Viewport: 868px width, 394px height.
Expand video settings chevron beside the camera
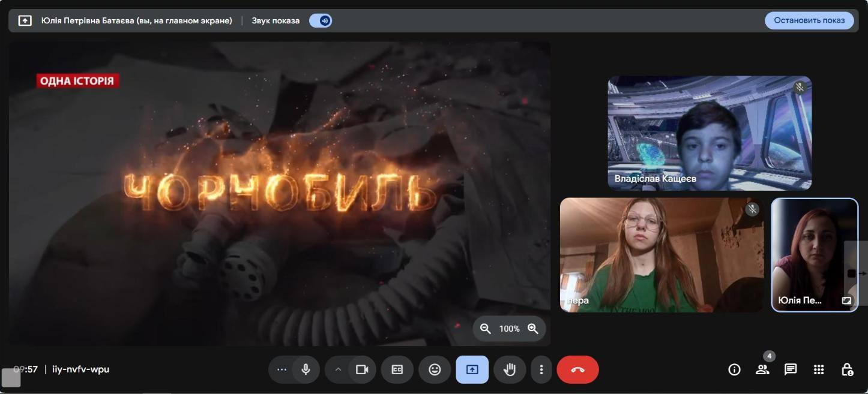338,369
